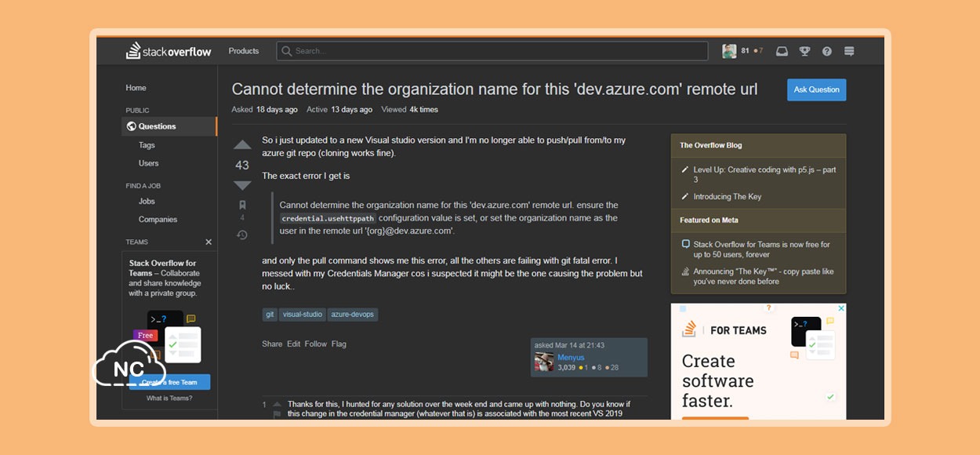The width and height of the screenshot is (980, 455).
Task: Downvote the question
Action: 242,185
